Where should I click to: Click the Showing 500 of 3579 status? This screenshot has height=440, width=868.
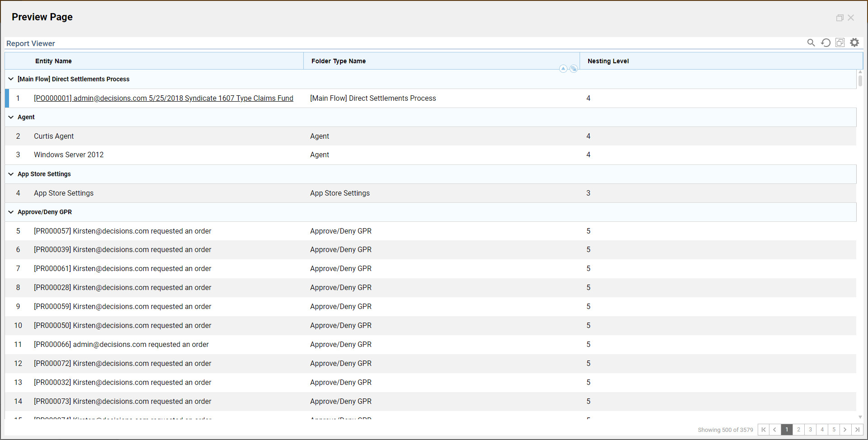tap(725, 430)
